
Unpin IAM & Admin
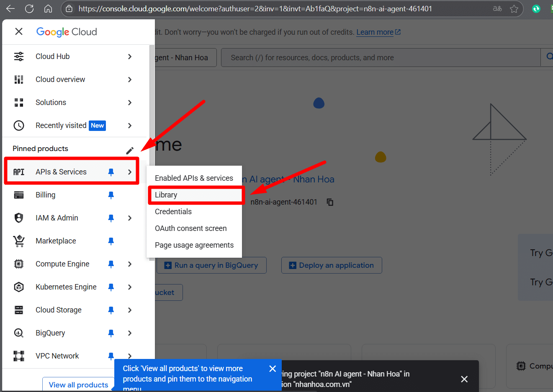111,218
